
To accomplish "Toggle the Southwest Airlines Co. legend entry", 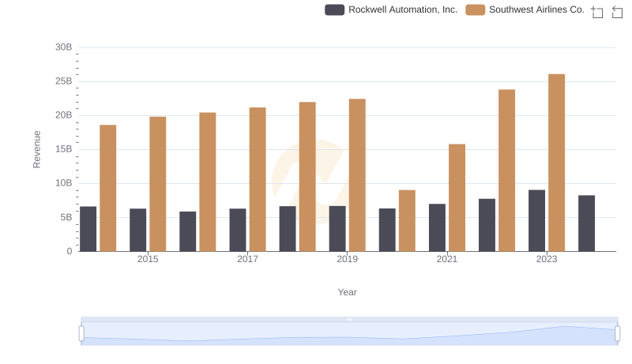I will click(525, 9).
